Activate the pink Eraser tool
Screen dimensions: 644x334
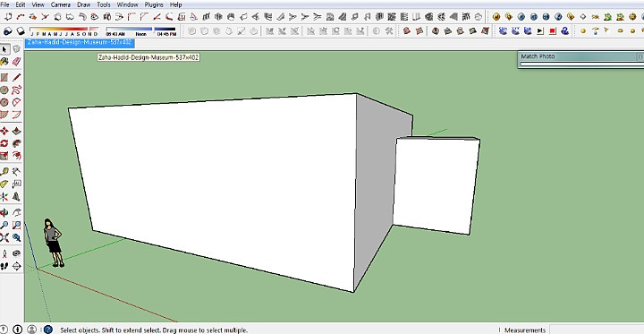coord(16,62)
